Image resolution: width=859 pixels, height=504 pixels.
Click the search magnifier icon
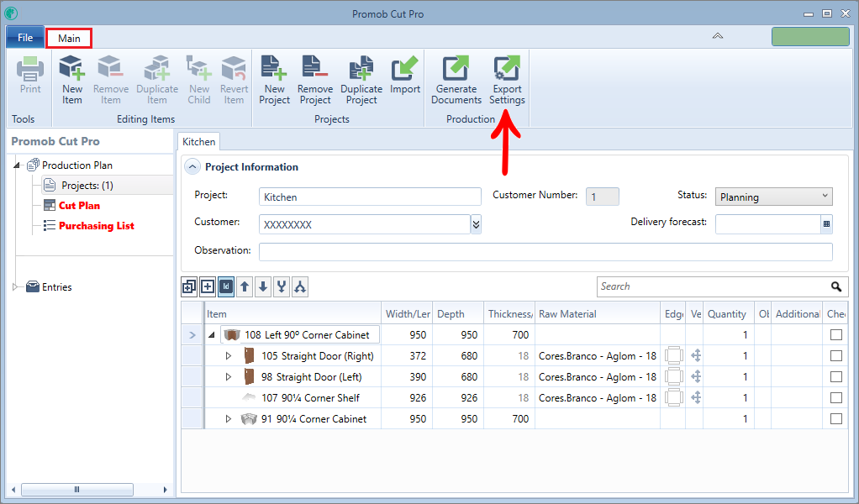[x=836, y=286]
